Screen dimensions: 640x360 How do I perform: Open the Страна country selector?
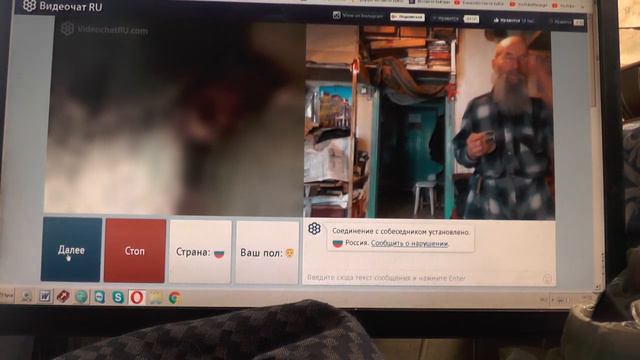coord(200,252)
